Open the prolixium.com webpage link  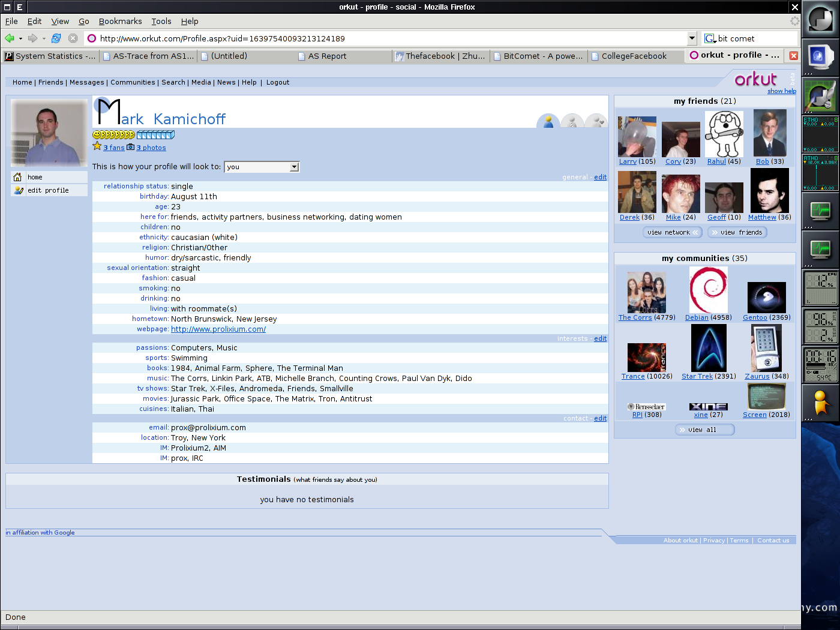(218, 329)
